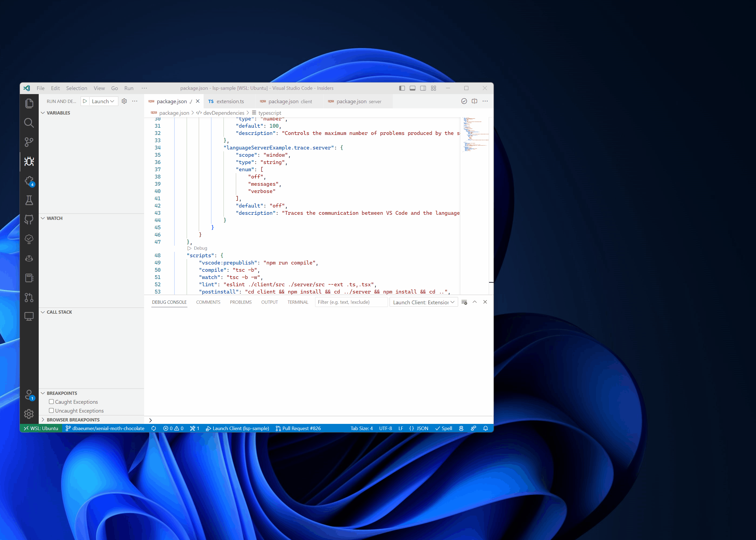Open the Search view
Image resolution: width=756 pixels, height=540 pixels.
click(29, 123)
